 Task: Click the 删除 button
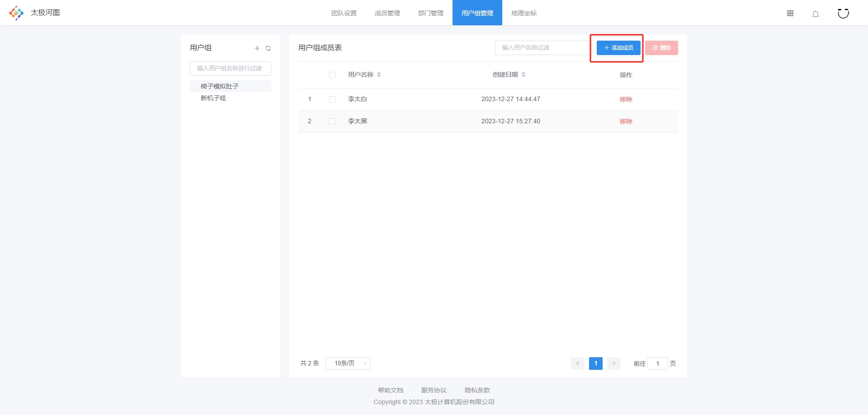(x=661, y=48)
